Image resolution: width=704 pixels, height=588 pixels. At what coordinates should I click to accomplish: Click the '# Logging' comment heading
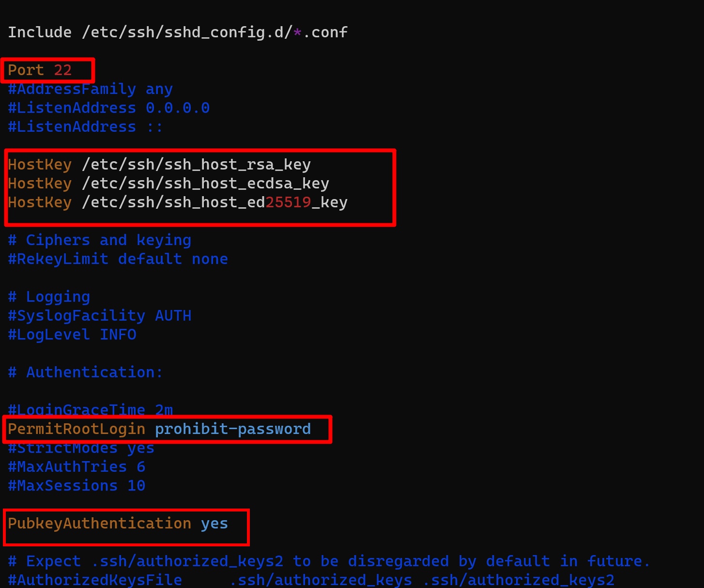(49, 297)
